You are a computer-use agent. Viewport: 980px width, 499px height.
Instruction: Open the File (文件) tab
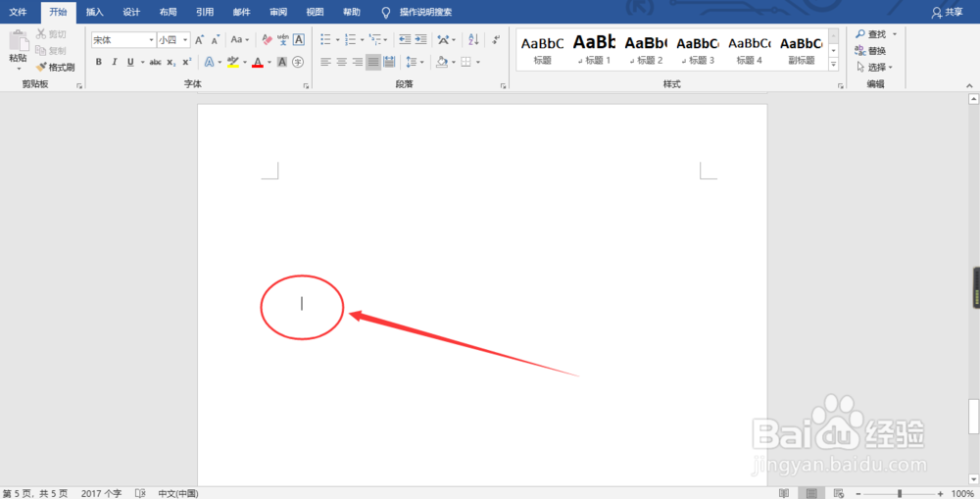point(18,12)
